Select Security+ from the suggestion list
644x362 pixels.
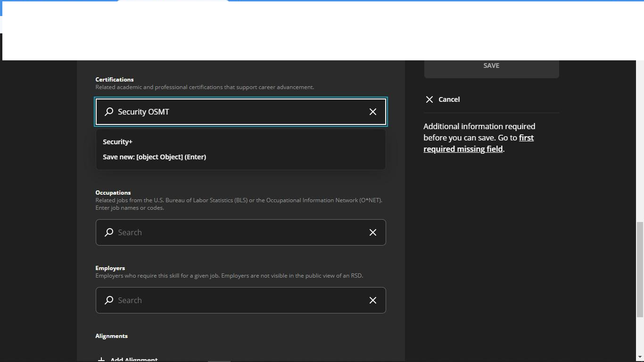(x=118, y=141)
